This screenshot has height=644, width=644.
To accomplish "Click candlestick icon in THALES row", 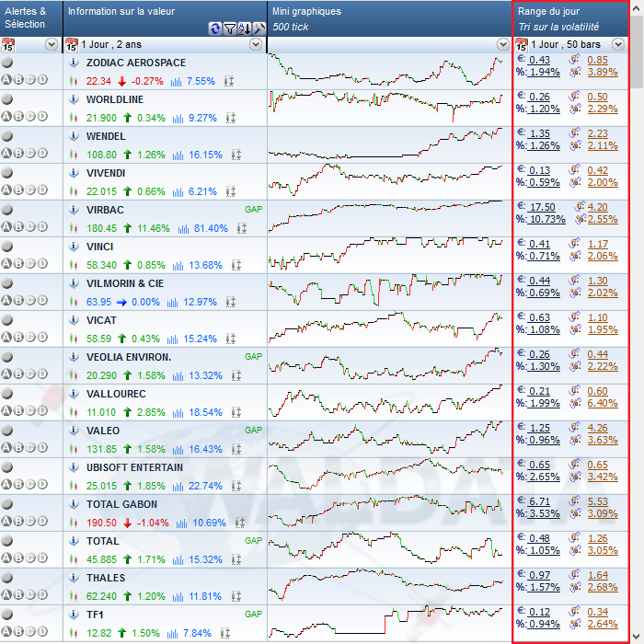I will click(x=74, y=596).
